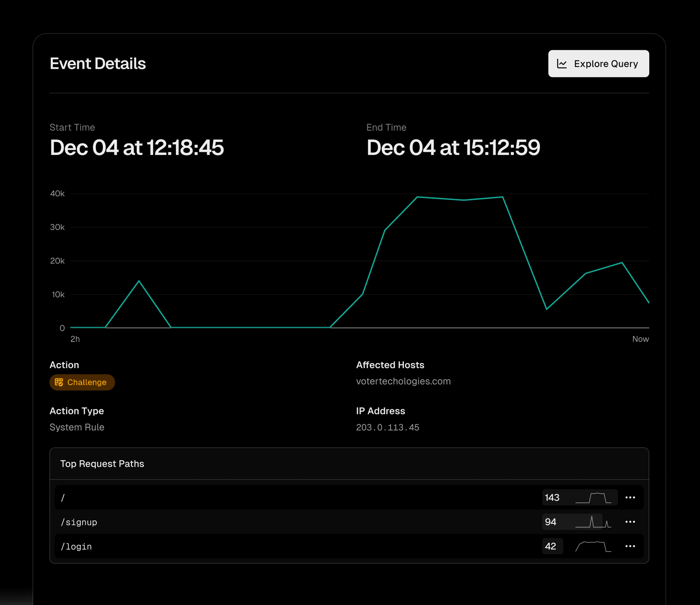Screen dimensions: 700x605
Task: Select the /login request path
Action: click(76, 547)
